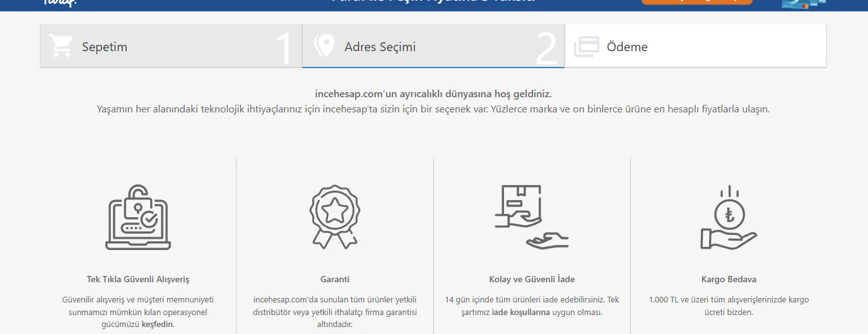The width and height of the screenshot is (868, 334).
Task: Click the incehesap.com welcome headline text
Action: [433, 94]
